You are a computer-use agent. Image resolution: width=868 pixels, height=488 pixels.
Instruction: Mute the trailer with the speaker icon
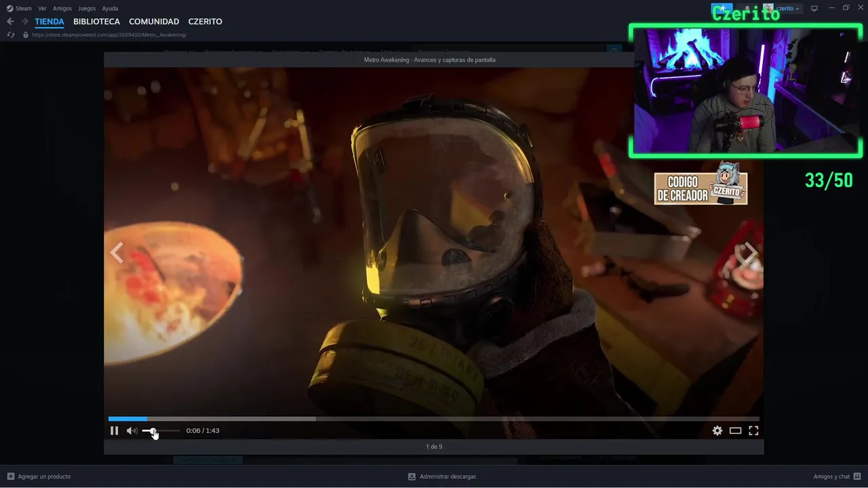coord(132,430)
